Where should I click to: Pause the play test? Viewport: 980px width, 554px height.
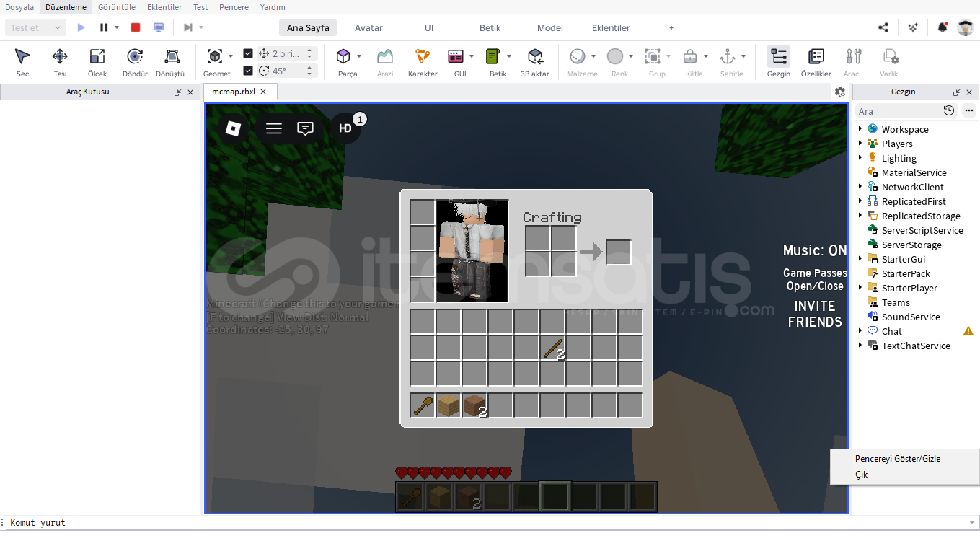104,27
